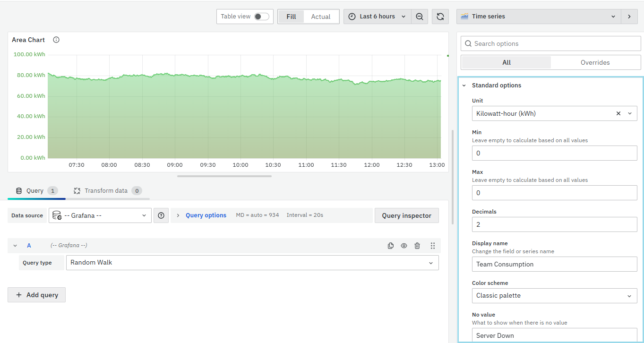Screen dimensions: 644x343
Task: Toggle the Table view switch
Action: coord(261,17)
